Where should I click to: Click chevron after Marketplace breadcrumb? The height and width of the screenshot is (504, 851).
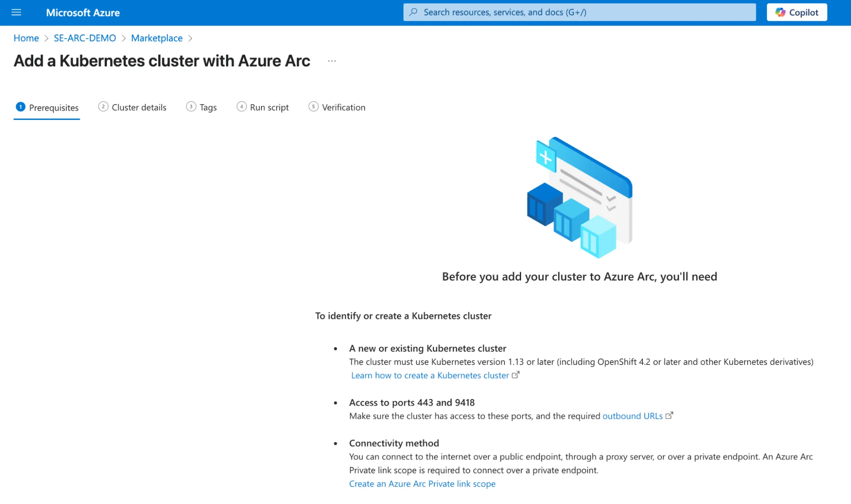(x=190, y=38)
